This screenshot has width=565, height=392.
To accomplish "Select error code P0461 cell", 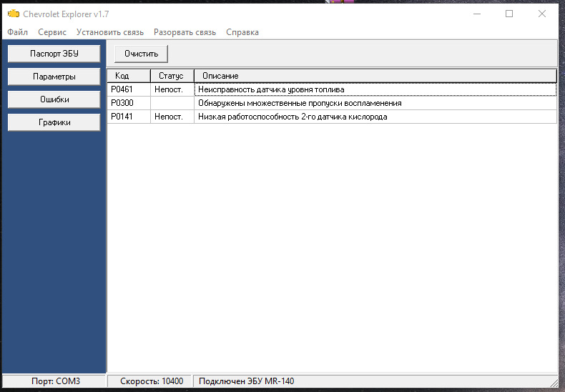I will tap(129, 89).
